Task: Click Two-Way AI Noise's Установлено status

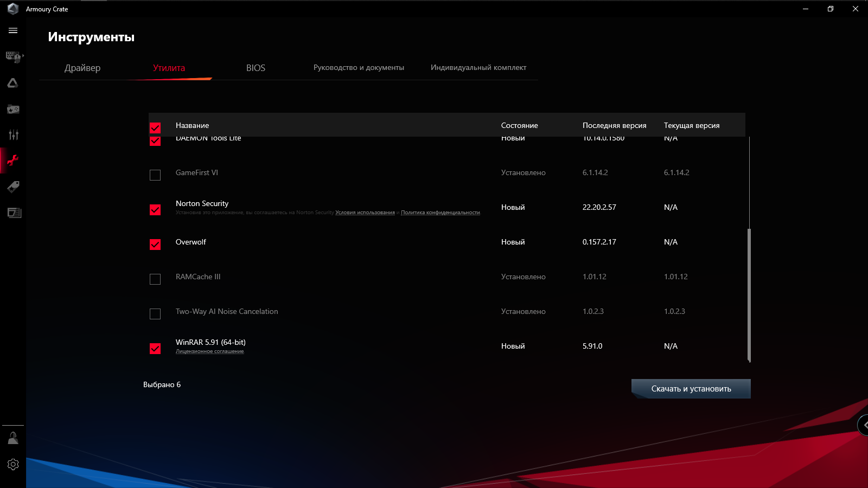Action: (524, 311)
